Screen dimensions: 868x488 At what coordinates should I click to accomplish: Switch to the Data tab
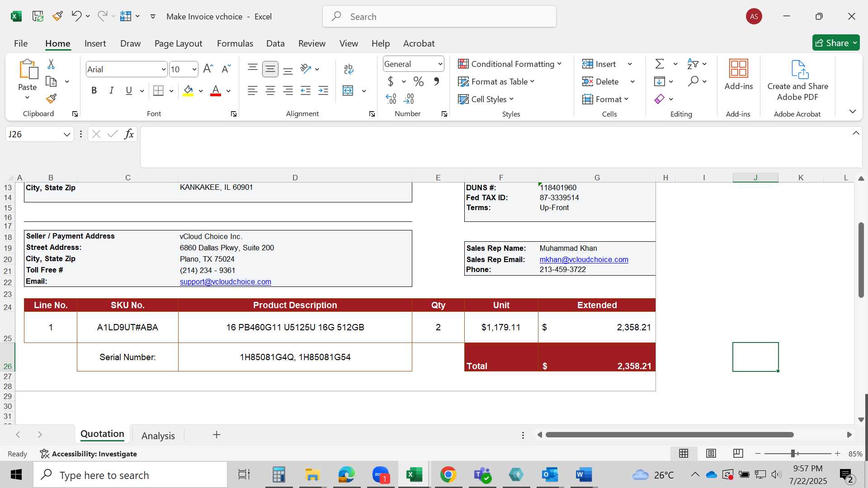coord(275,43)
